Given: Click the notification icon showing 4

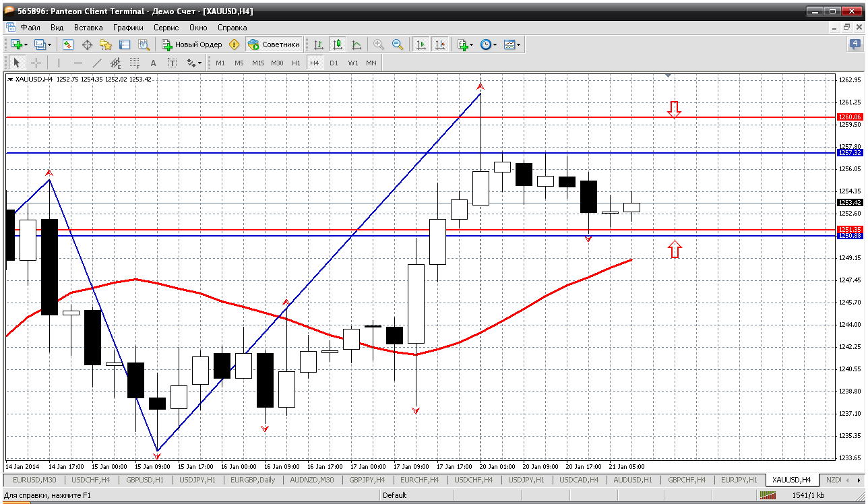Looking at the screenshot, I should (x=855, y=44).
